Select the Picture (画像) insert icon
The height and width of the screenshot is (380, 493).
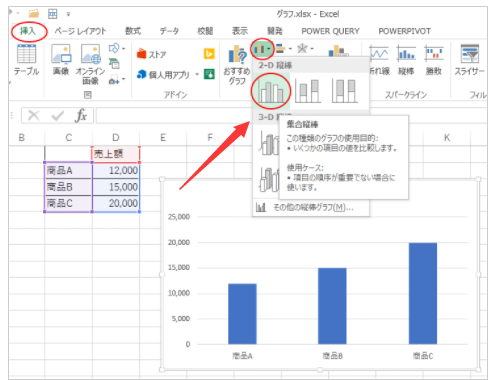61,54
